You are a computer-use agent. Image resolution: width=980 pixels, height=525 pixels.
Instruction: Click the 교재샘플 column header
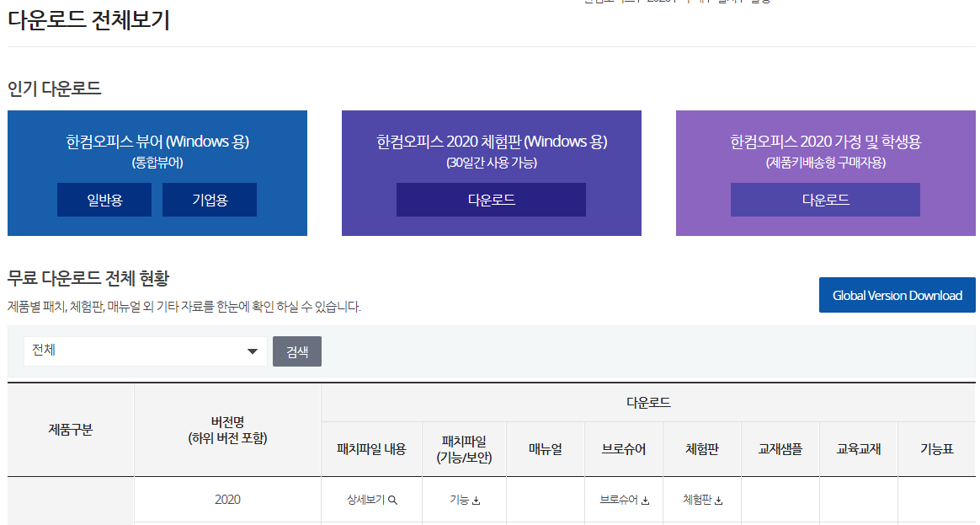pos(780,449)
